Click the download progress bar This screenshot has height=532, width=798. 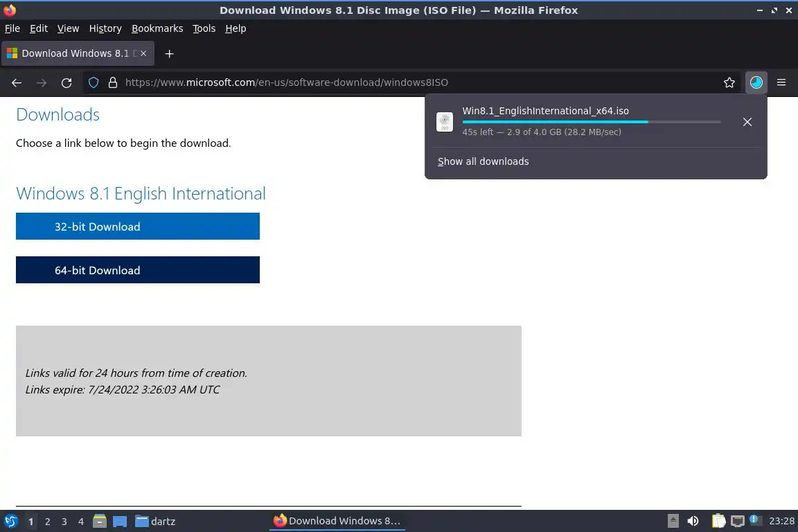coord(592,122)
